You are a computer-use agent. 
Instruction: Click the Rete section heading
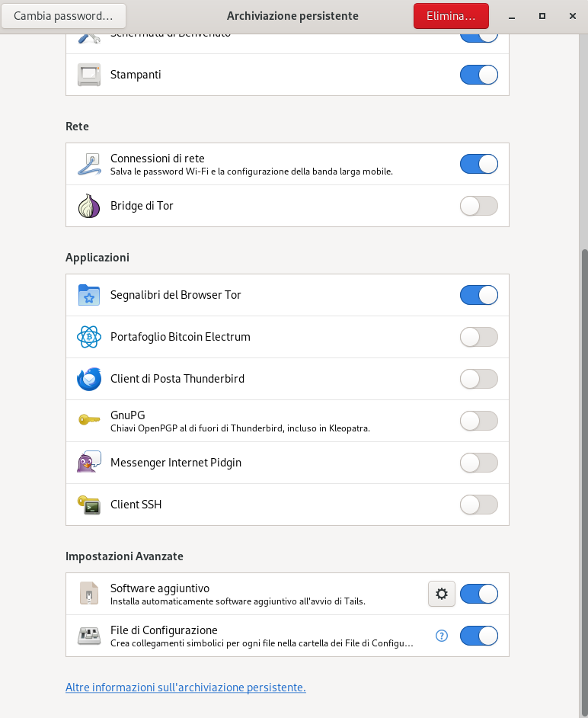(77, 127)
